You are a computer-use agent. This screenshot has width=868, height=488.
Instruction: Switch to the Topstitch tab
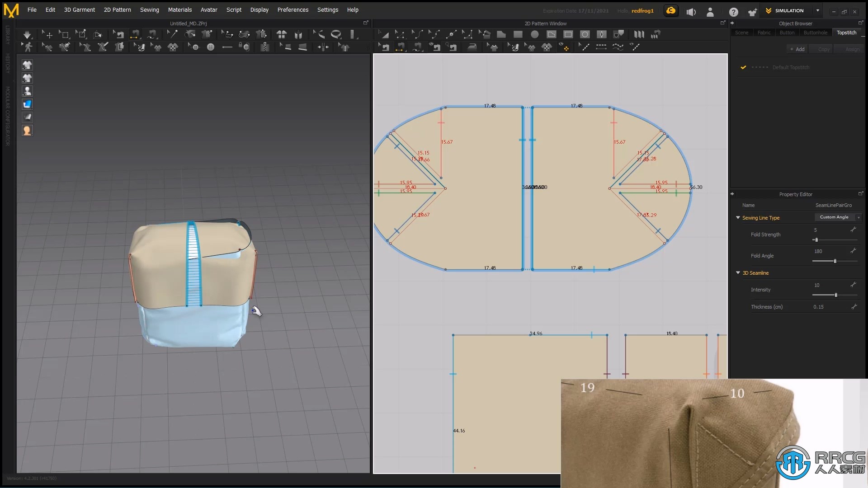[847, 32]
